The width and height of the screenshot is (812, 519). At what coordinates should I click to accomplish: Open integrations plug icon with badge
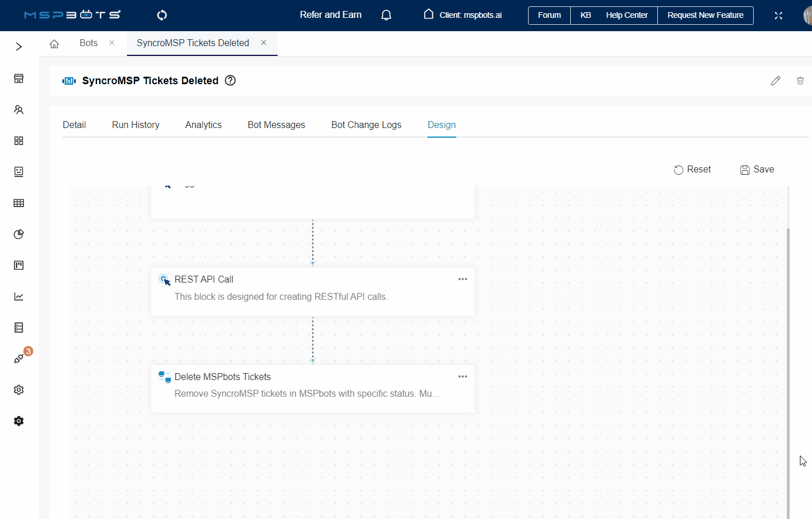[19, 359]
